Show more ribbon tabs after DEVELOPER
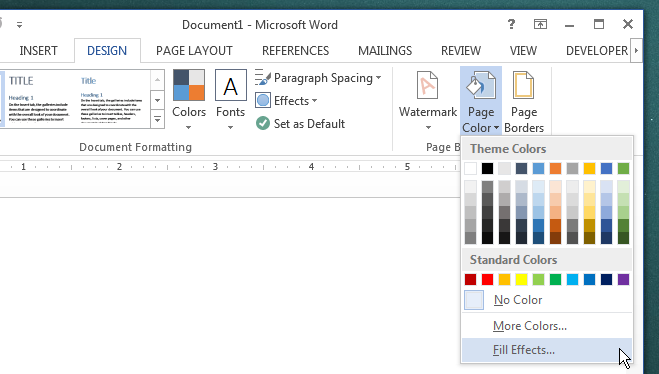 tap(636, 50)
